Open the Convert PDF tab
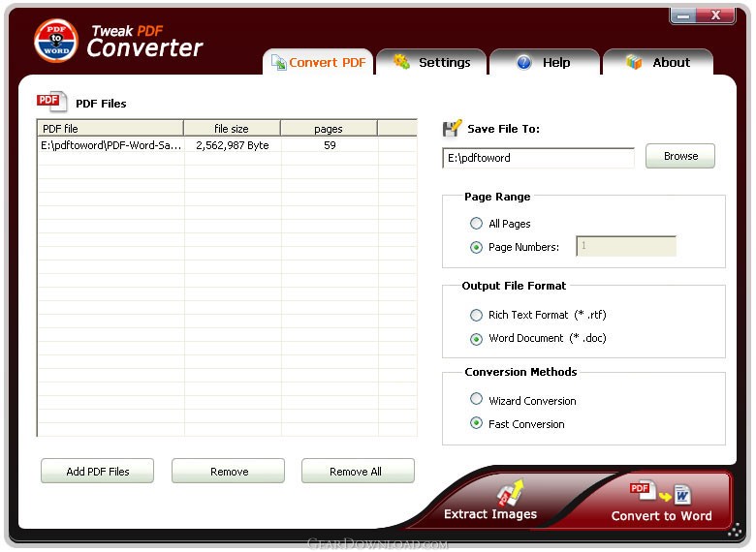This screenshot has width=756, height=552. (x=318, y=62)
